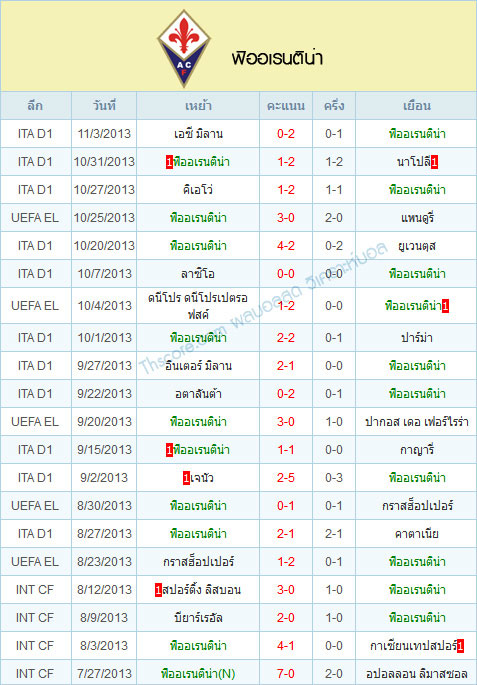Click half-time score 0-3 in เจนัว row
Viewport: 477px width, 685px height.
coord(334,477)
